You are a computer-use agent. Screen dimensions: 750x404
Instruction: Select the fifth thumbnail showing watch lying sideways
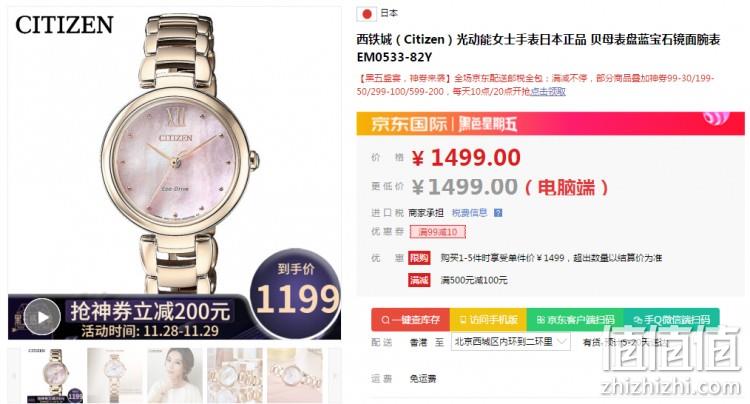(295, 375)
